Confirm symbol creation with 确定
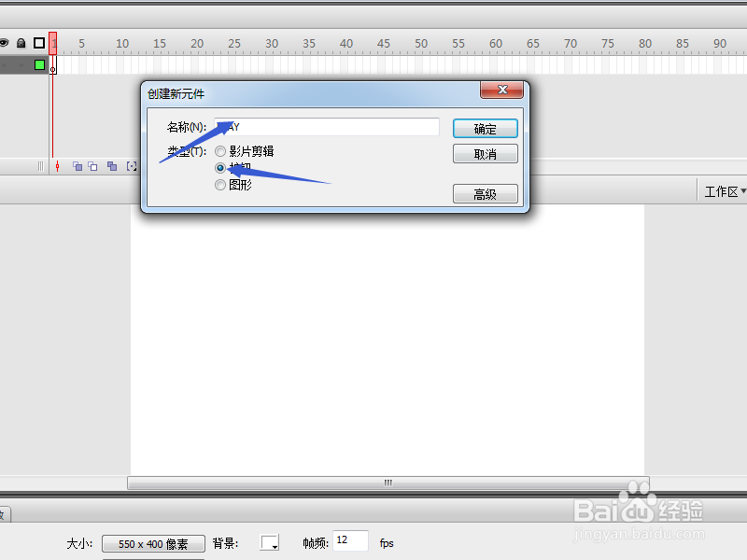747x560 pixels. tap(486, 128)
